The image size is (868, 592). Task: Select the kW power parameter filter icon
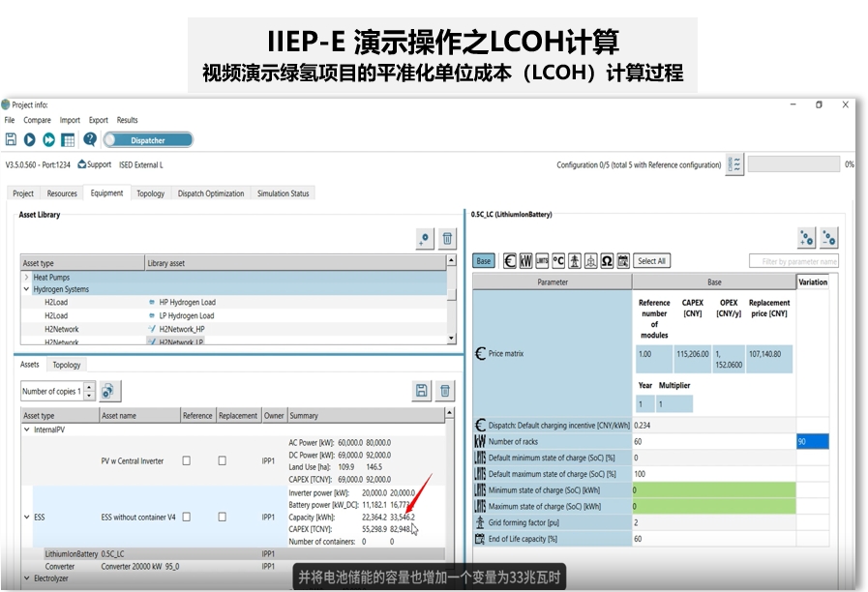click(525, 261)
